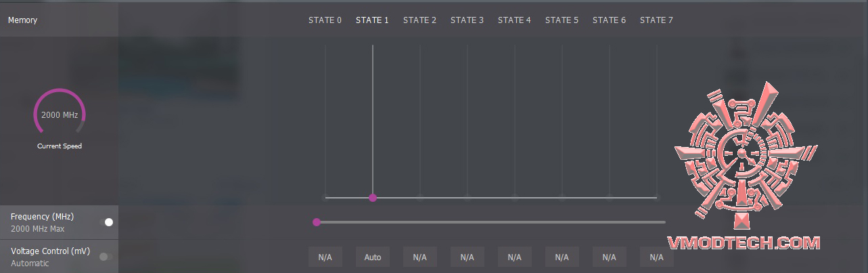This screenshot has height=273, width=868.
Task: Click the Memory section heading
Action: coord(23,20)
